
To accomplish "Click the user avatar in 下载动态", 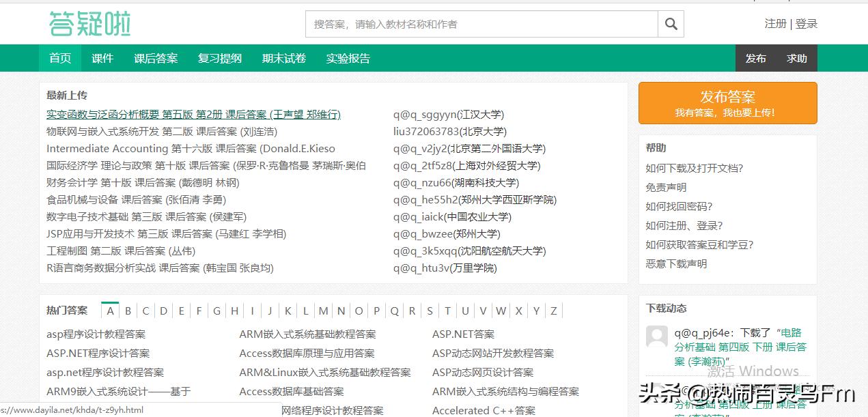I will 656,336.
